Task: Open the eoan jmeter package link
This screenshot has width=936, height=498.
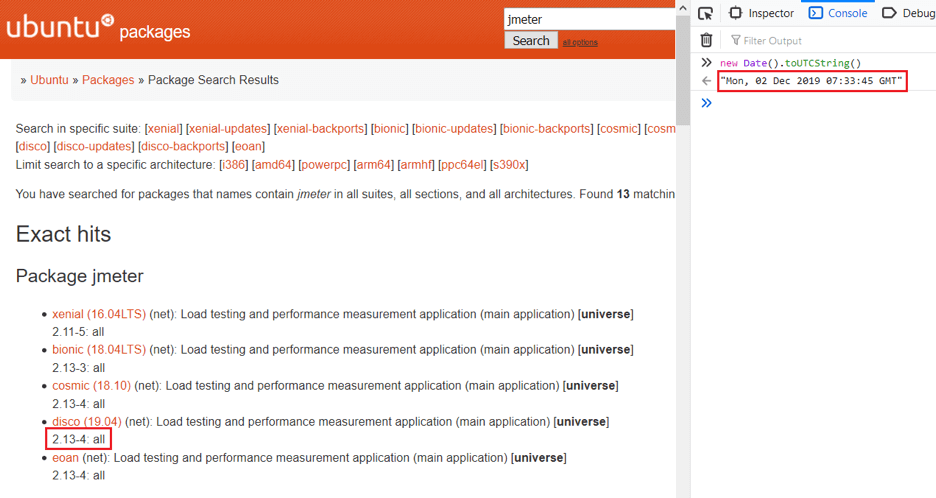Action: 65,458
